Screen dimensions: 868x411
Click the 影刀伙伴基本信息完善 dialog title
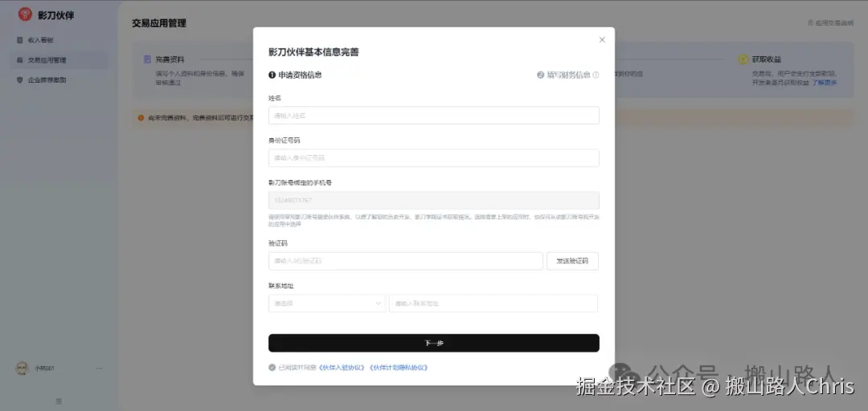(313, 52)
